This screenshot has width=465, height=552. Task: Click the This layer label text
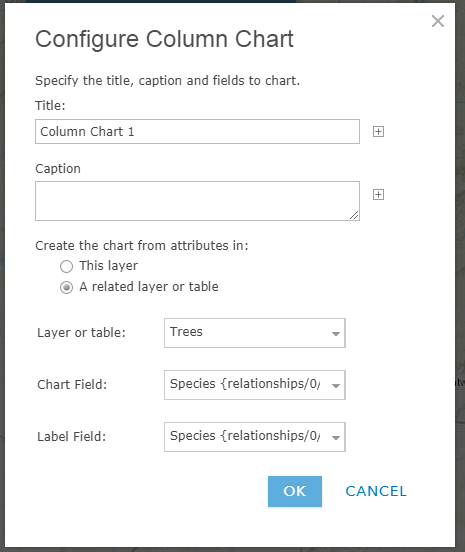point(108,266)
